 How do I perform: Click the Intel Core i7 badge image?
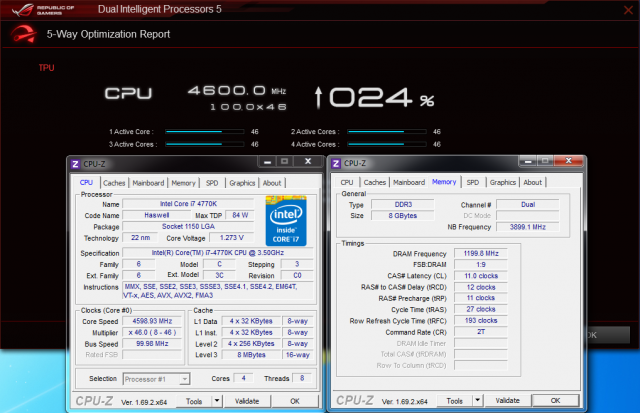click(x=286, y=221)
